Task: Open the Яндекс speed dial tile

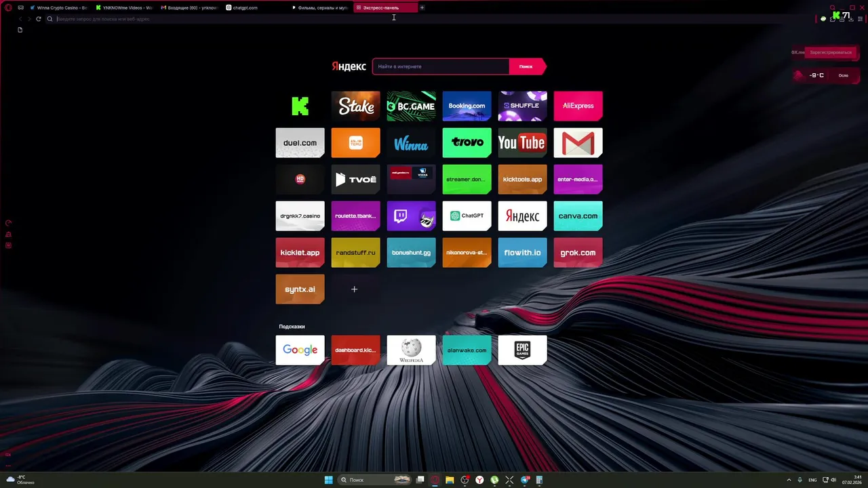Action: tap(523, 216)
